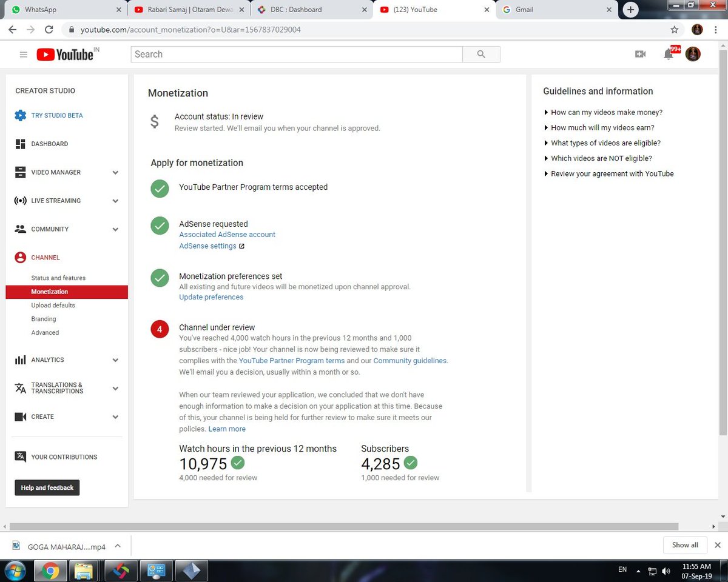Switch to the DBC : Dashboard tab

312,10
